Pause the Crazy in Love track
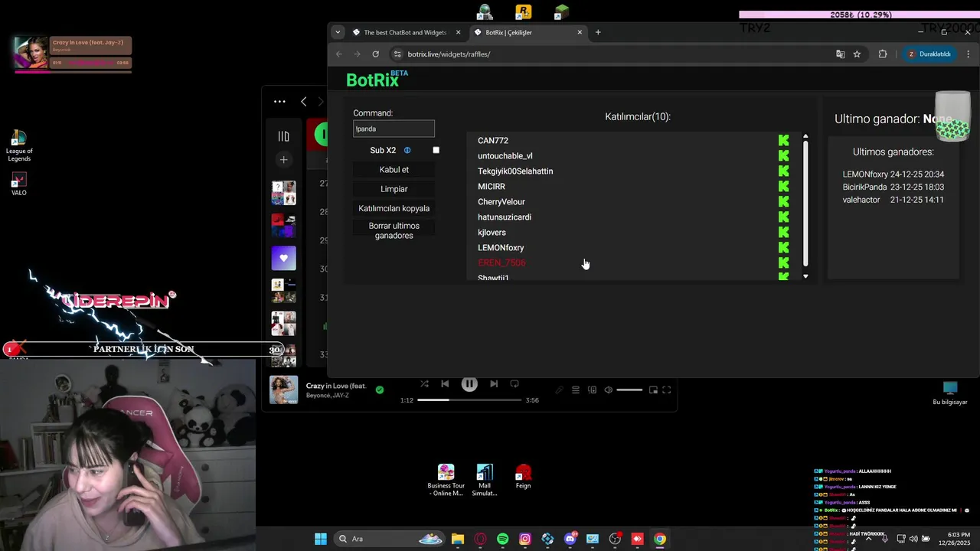The image size is (980, 551). click(x=469, y=384)
